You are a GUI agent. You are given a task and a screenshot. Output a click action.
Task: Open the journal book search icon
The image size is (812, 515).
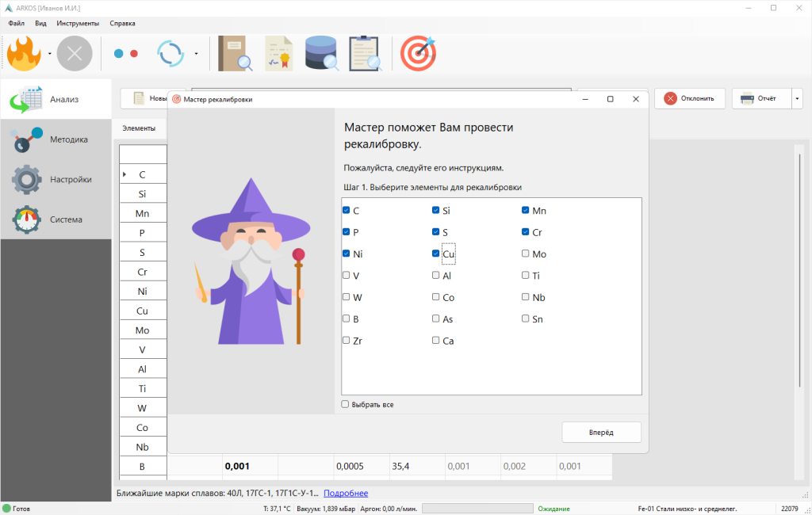(x=235, y=54)
